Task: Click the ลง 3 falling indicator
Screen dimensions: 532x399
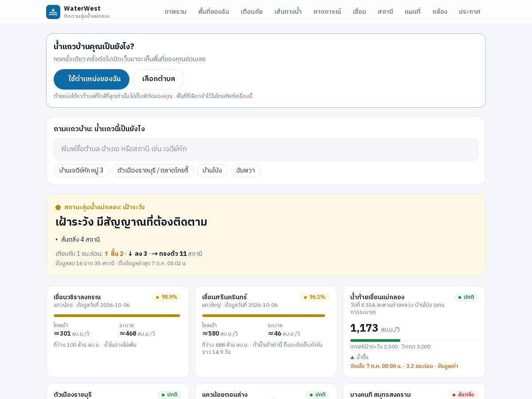Action: coord(137,254)
